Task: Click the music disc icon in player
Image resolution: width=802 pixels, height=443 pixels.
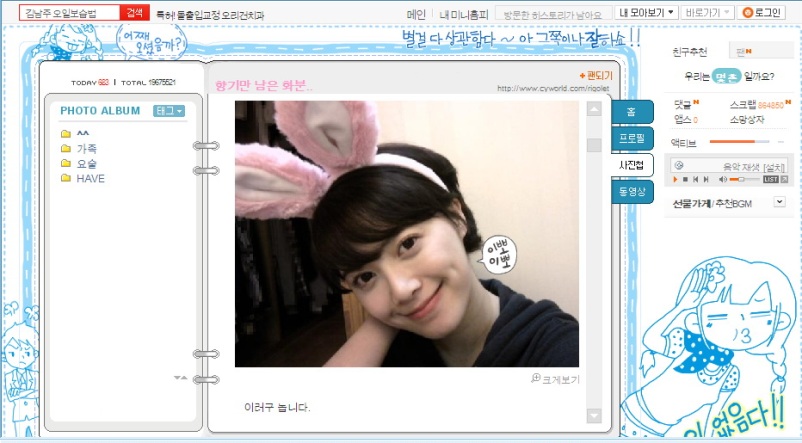Action: (679, 165)
